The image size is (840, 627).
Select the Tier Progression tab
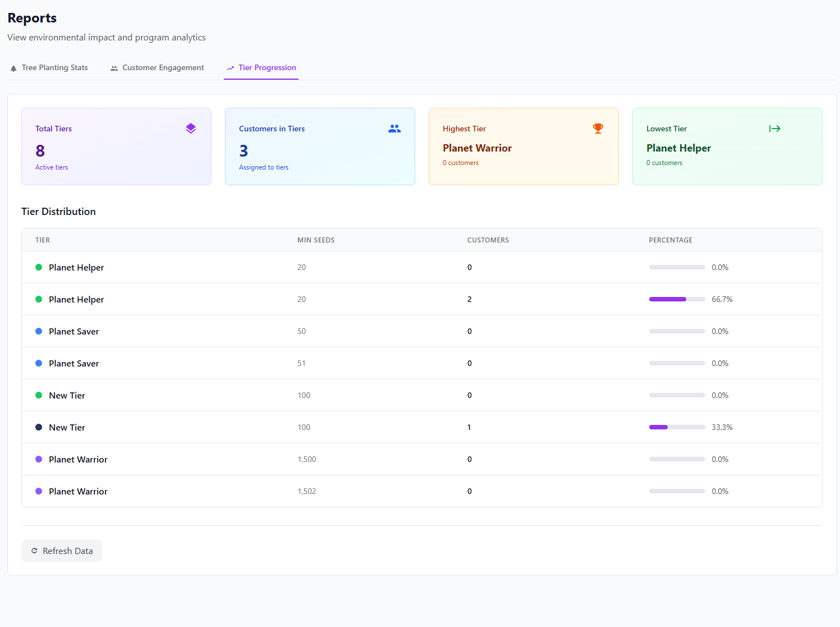click(267, 68)
